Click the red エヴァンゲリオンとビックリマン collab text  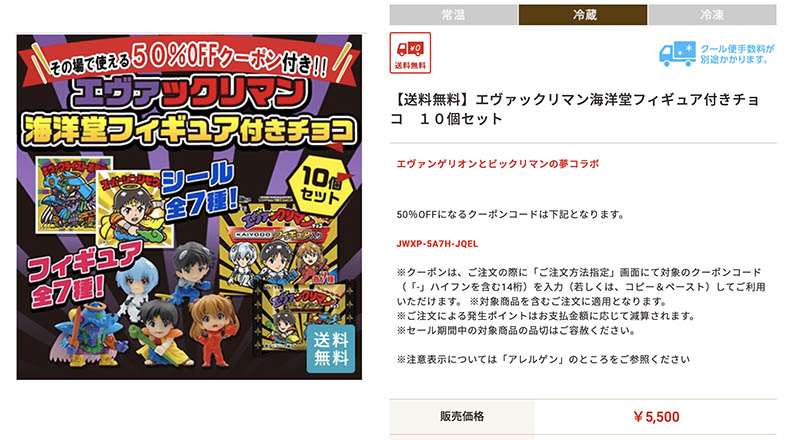498,164
